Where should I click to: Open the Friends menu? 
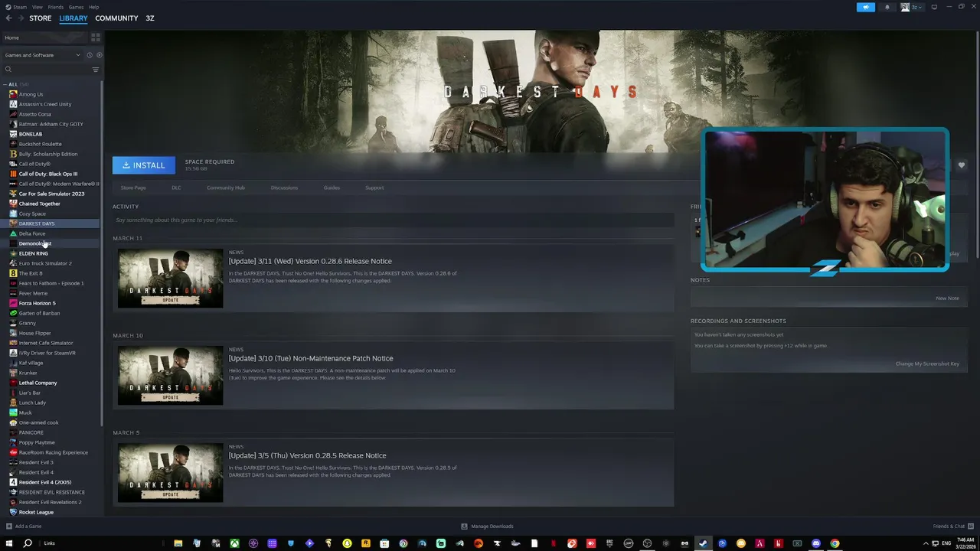pyautogui.click(x=56, y=7)
